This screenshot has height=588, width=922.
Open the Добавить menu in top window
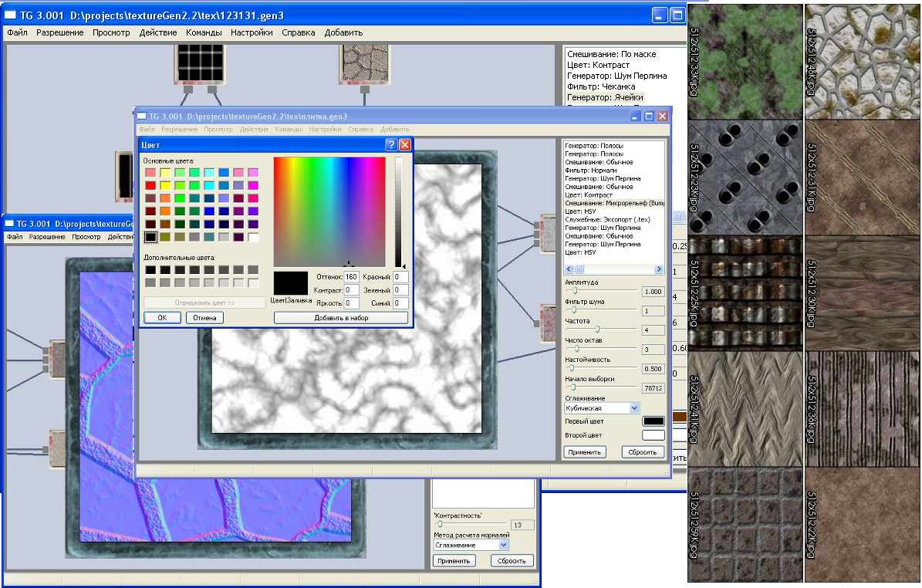343,32
